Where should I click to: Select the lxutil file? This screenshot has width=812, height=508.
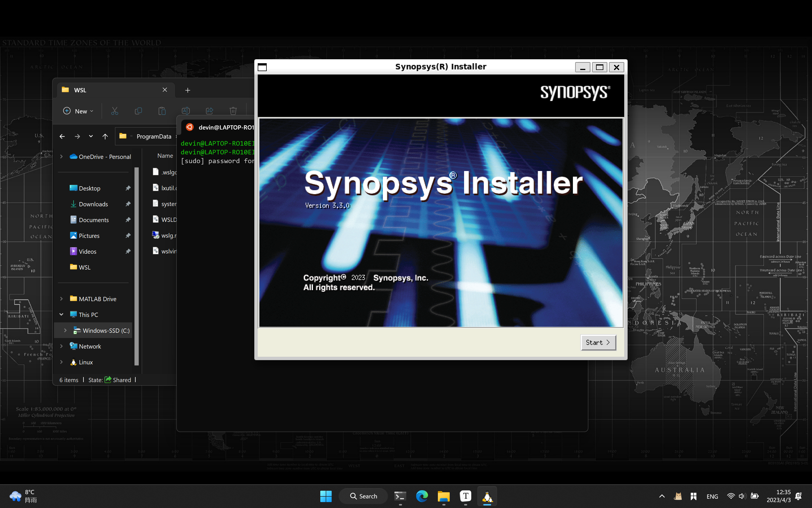[x=164, y=188]
